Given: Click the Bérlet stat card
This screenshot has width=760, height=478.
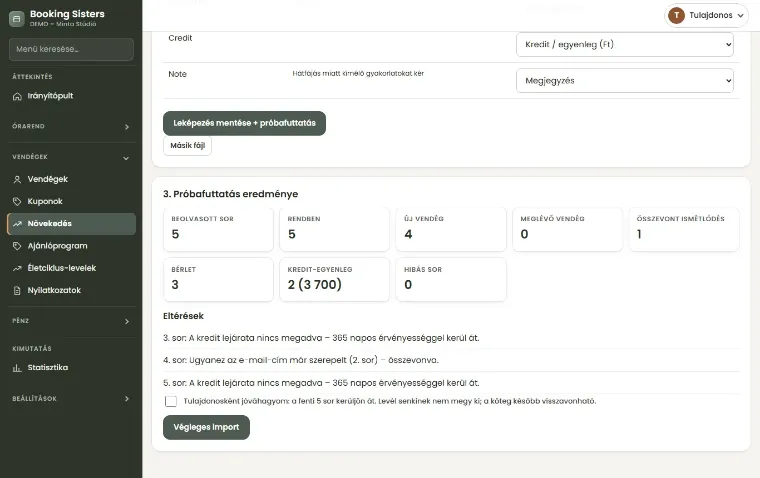Looking at the screenshot, I should click(x=218, y=280).
